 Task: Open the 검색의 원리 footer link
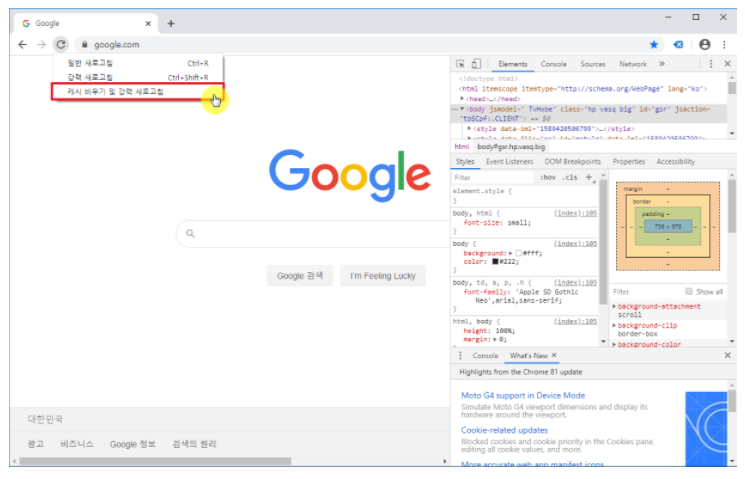[194, 444]
